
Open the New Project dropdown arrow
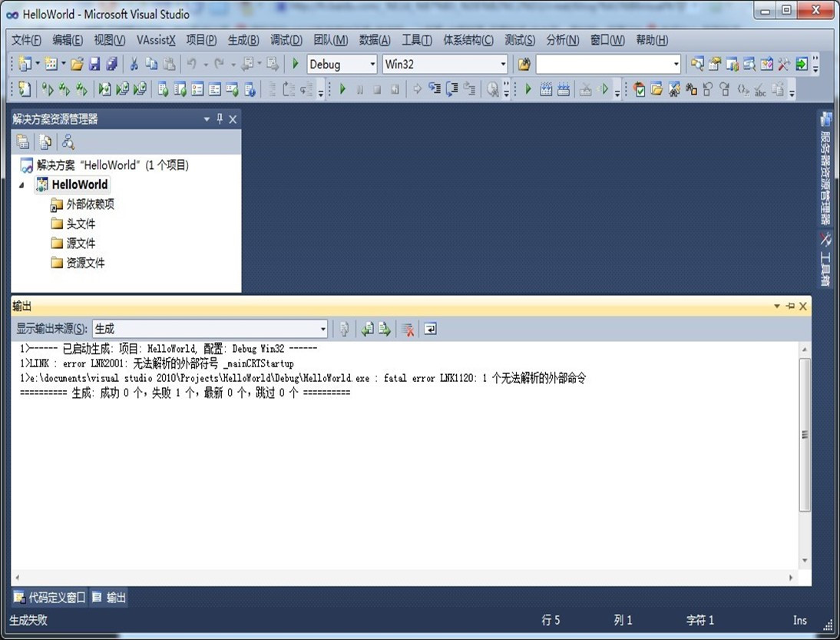[x=38, y=64]
